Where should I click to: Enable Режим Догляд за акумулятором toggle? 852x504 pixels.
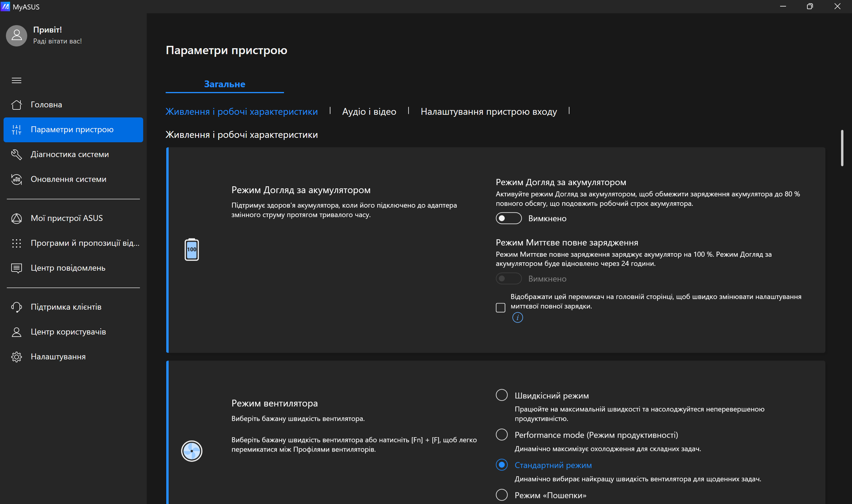tap(508, 218)
